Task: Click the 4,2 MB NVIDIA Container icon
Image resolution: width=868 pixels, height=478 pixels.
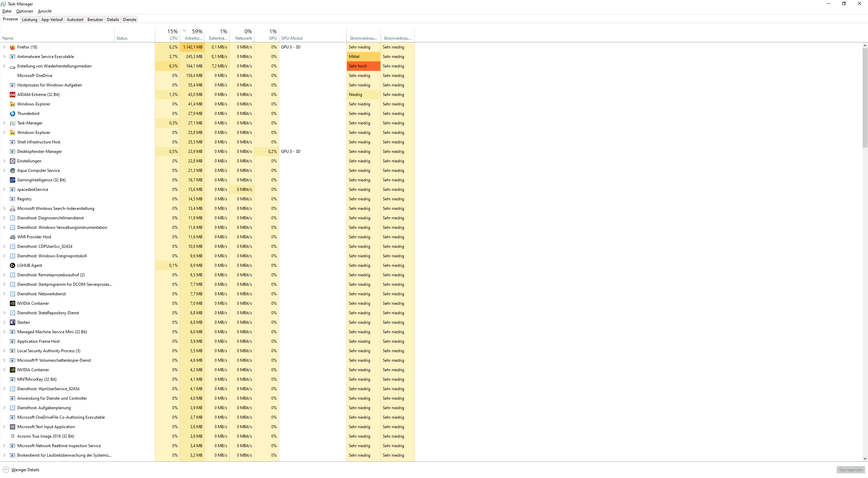Action: 13,370
